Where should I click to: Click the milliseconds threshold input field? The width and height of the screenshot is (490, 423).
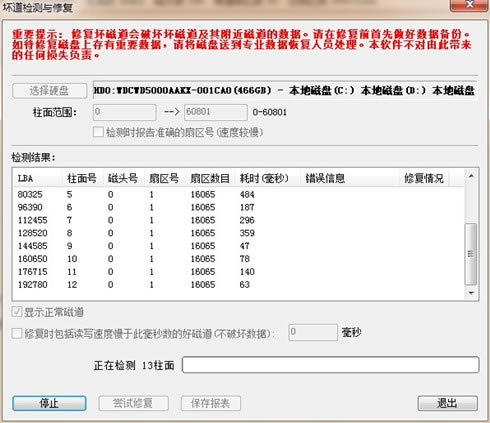313,332
